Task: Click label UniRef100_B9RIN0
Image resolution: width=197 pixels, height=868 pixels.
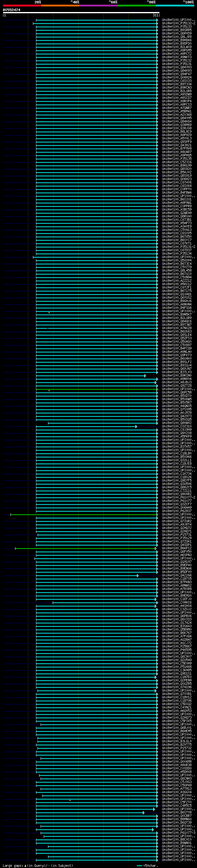Action: point(177,375)
